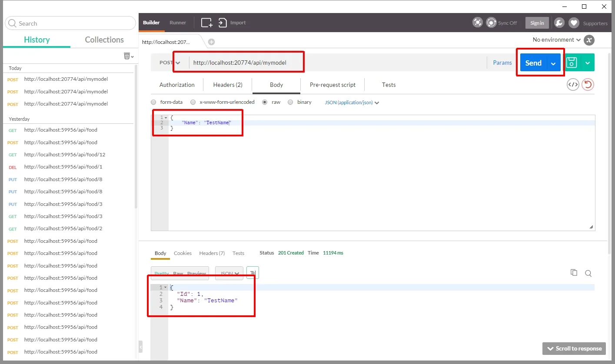This screenshot has height=364, width=615.
Task: Generate code snippet with </> icon
Action: 573,85
